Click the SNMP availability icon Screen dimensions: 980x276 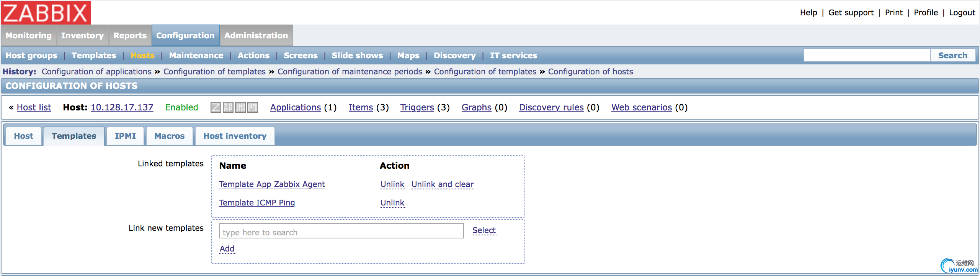pyautogui.click(x=228, y=107)
